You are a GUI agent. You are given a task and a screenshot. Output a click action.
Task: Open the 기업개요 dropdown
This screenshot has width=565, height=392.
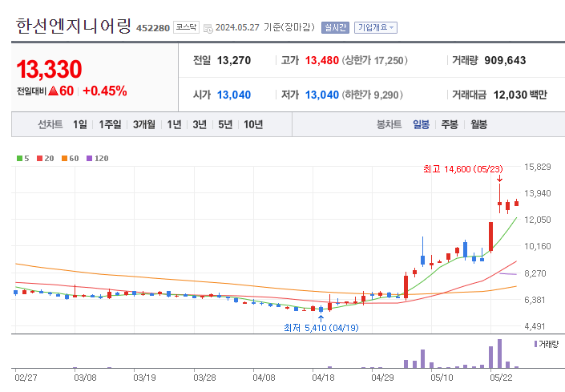click(x=376, y=27)
